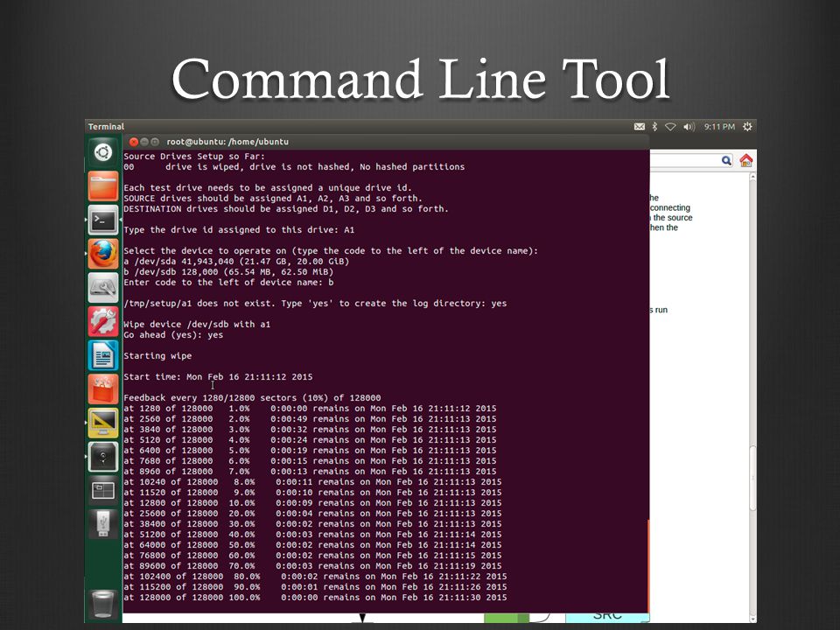
Task: Maximize the root@ubuntu terminal window
Action: (155, 142)
